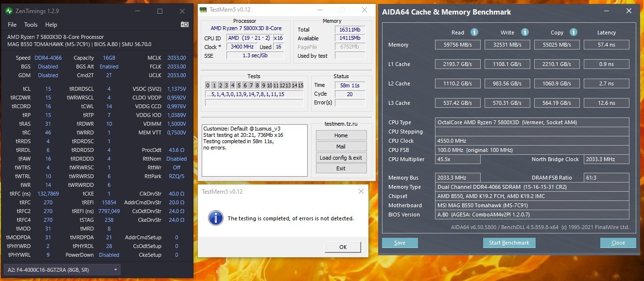Click the CPU Clock 4550.0 MHz field
The width and height of the screenshot is (644, 281).
532,141
